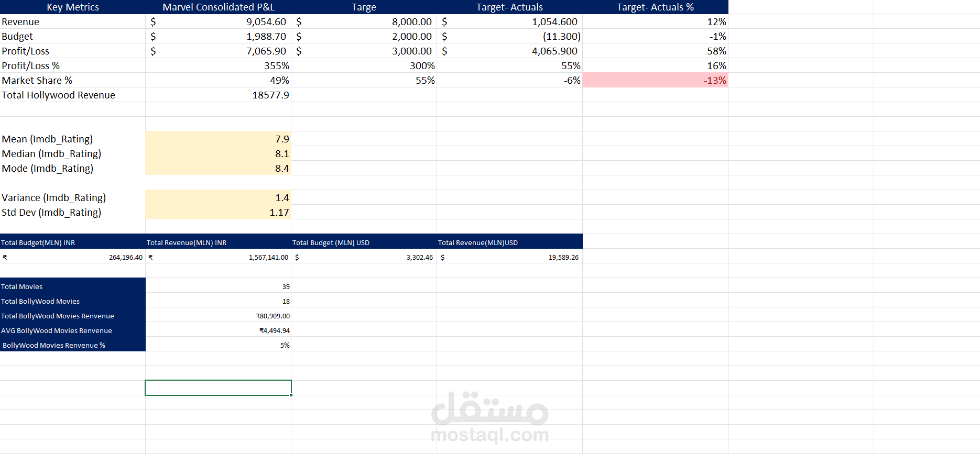Select the 355% profit percentage cell
The image size is (980, 454).
[219, 65]
